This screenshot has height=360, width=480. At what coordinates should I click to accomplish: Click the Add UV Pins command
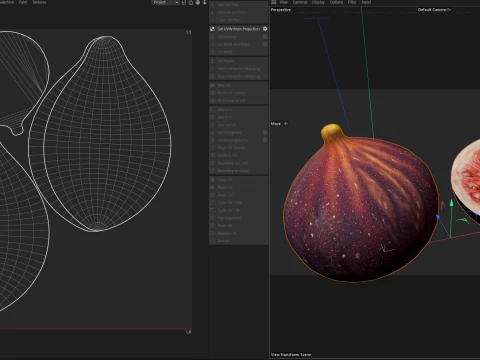click(x=239, y=5)
